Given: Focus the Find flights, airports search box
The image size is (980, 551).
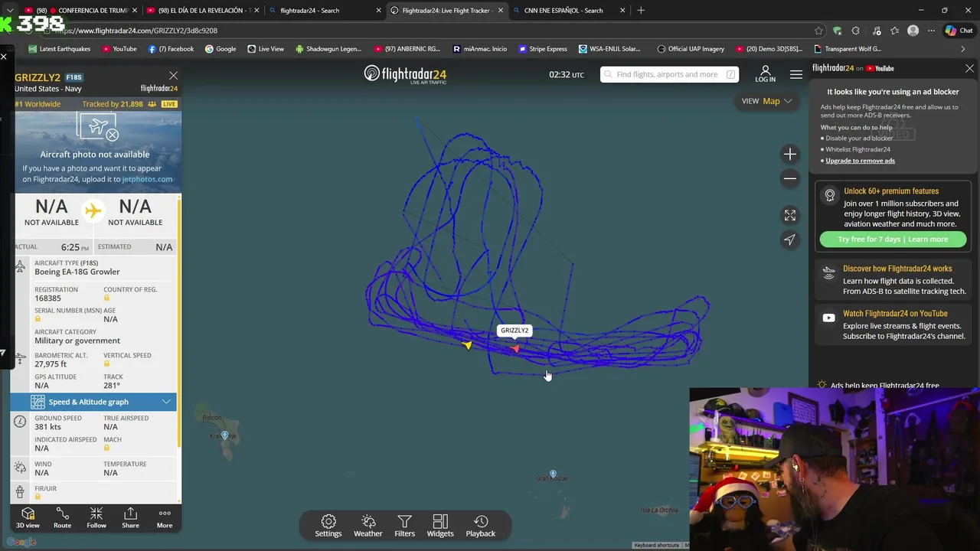Looking at the screenshot, I should pyautogui.click(x=669, y=74).
